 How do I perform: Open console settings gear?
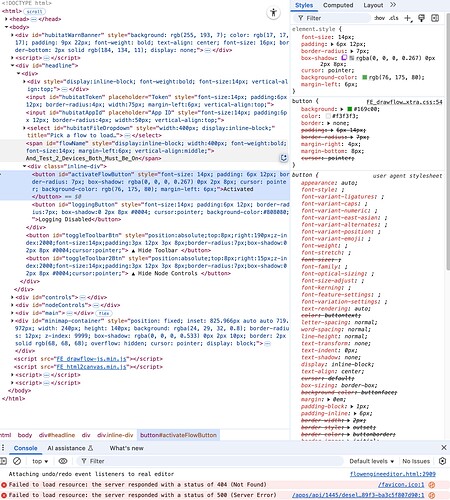(442, 461)
